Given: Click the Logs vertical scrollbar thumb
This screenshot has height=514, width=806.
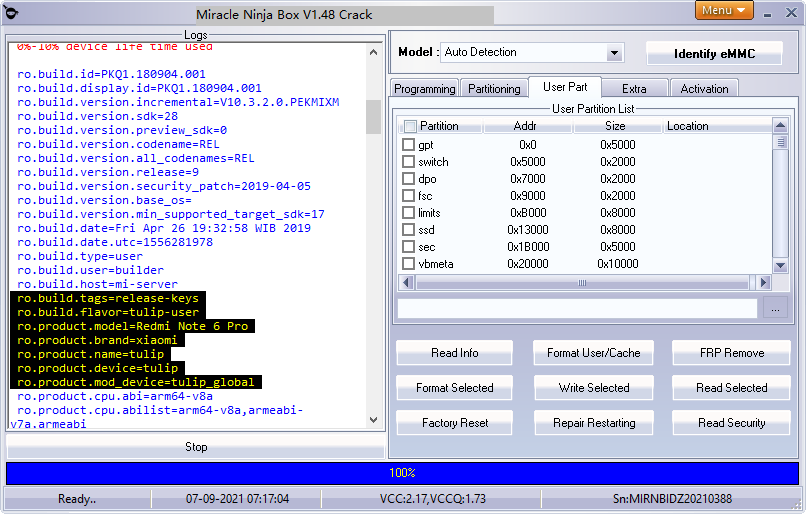Looking at the screenshot, I should point(373,117).
